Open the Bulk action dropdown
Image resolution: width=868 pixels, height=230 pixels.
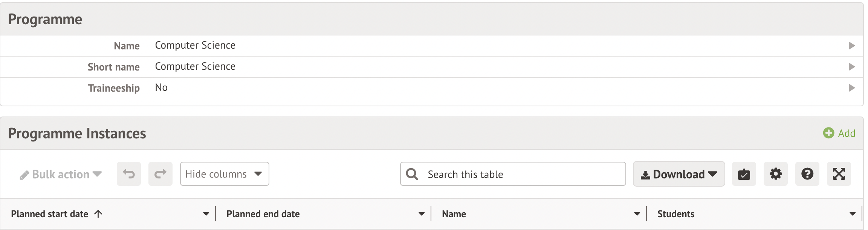(x=61, y=174)
